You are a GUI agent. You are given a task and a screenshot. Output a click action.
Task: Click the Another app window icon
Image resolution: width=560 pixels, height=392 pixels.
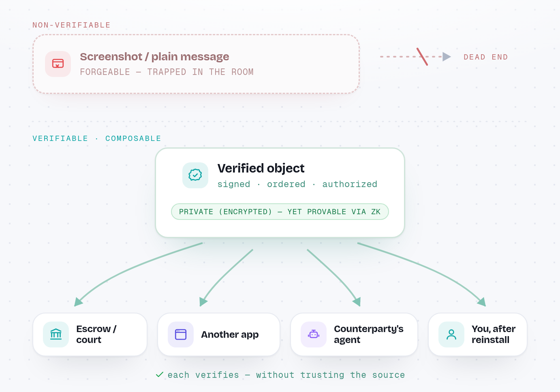[x=181, y=334]
